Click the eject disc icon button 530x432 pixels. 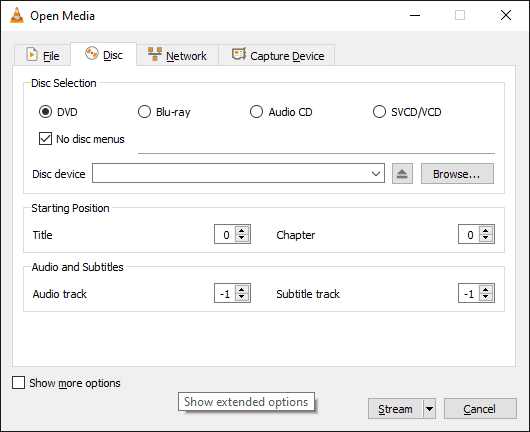pos(402,174)
